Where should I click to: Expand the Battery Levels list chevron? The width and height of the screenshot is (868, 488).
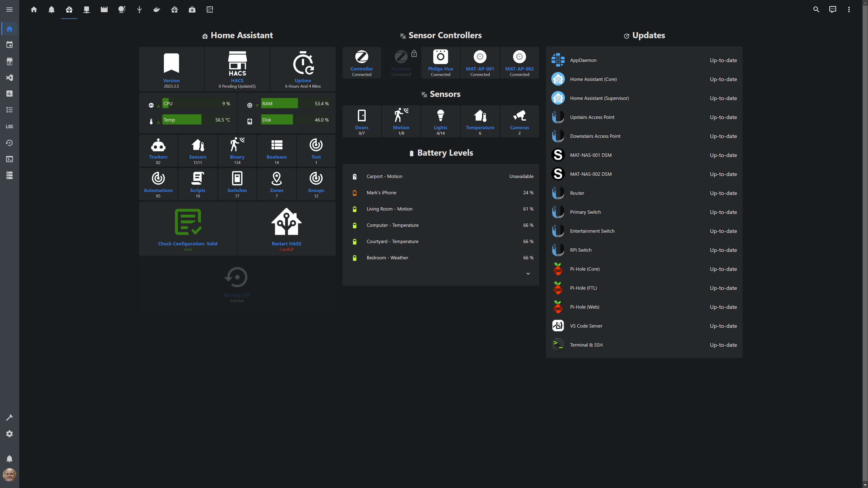pyautogui.click(x=528, y=273)
